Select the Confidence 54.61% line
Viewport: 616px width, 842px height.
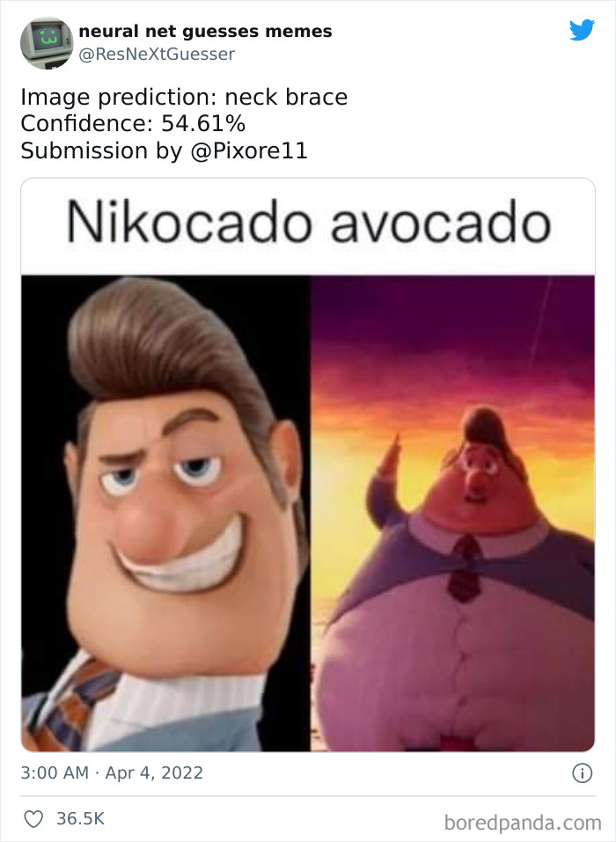click(x=133, y=124)
